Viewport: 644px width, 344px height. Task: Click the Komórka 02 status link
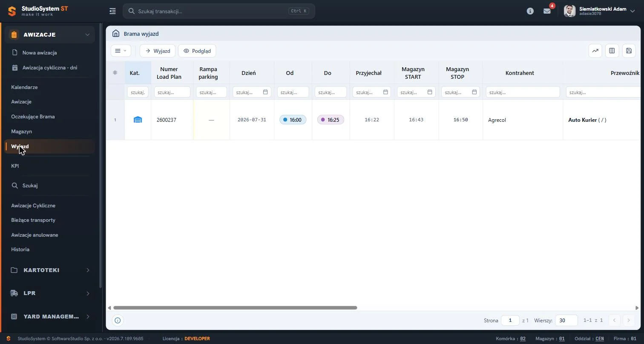coord(523,339)
